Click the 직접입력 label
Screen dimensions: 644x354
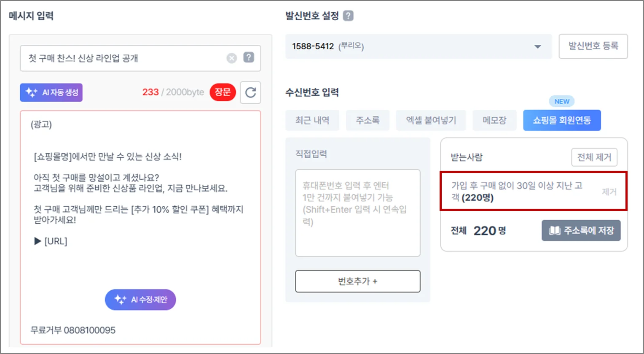tap(311, 154)
